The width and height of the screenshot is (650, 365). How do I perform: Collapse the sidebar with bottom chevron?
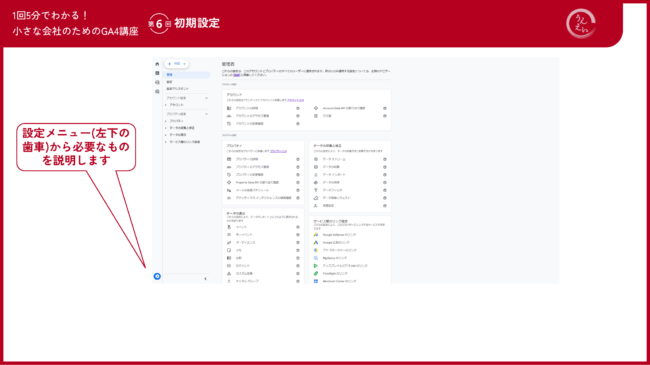click(x=205, y=279)
